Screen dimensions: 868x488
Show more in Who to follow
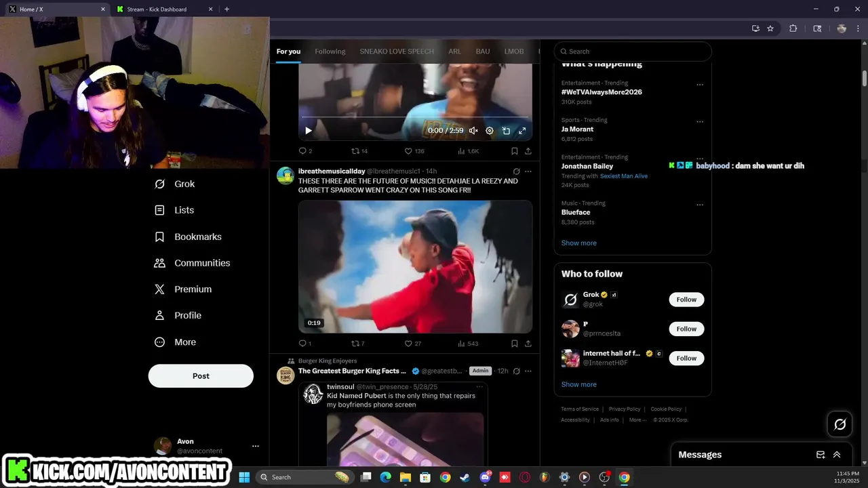point(579,384)
